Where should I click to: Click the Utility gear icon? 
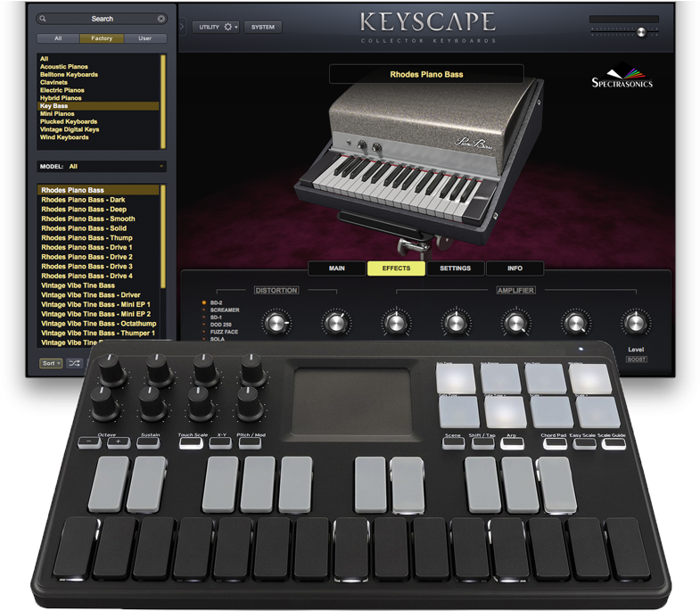coord(228,27)
